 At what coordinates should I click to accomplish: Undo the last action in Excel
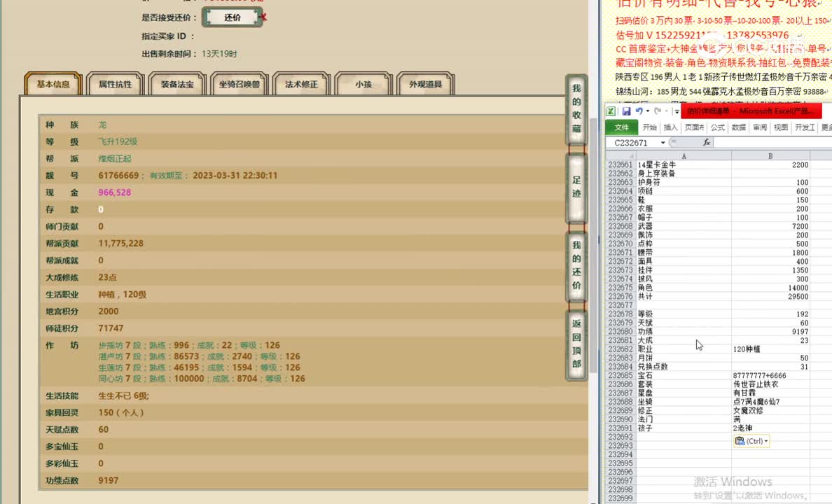(x=639, y=111)
